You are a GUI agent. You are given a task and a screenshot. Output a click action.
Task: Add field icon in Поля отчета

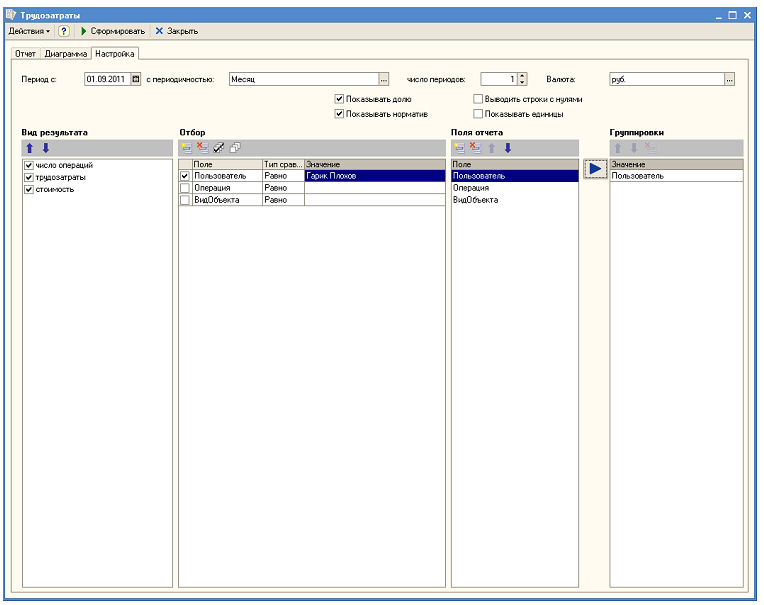click(459, 148)
